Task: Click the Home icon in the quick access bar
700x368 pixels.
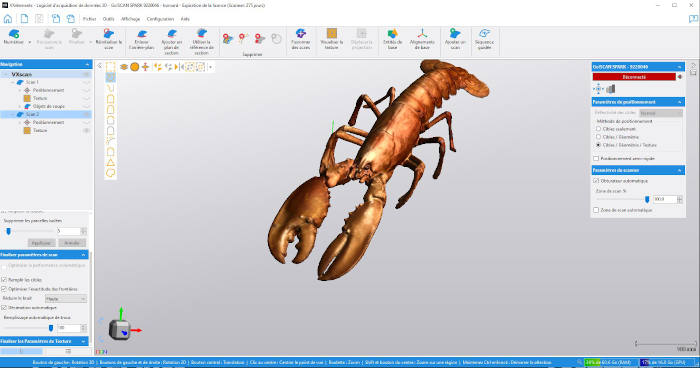Action: click(x=8, y=19)
